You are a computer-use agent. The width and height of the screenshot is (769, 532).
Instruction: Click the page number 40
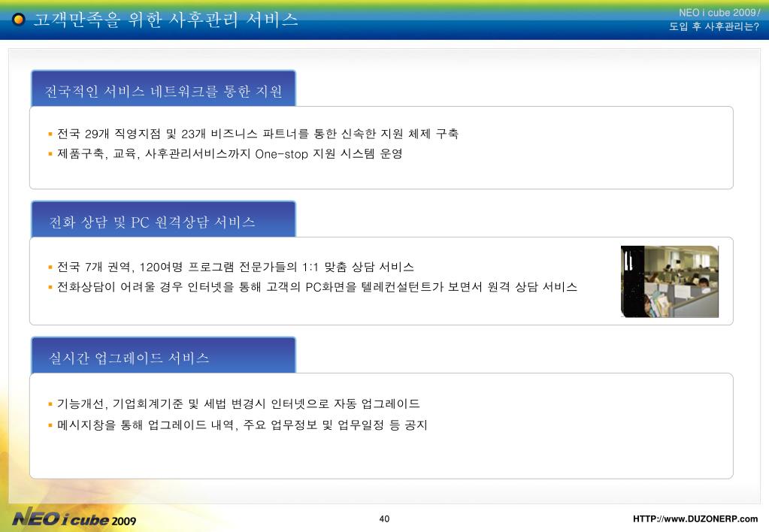(x=385, y=518)
